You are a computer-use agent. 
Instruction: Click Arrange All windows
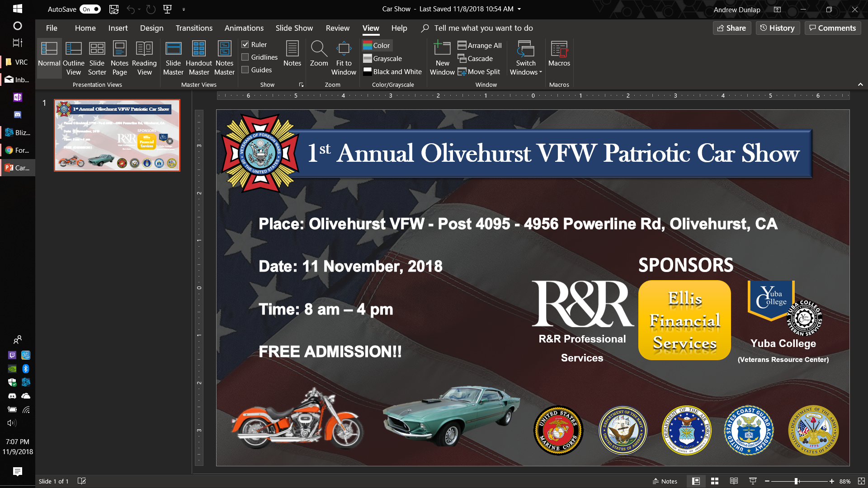point(480,45)
